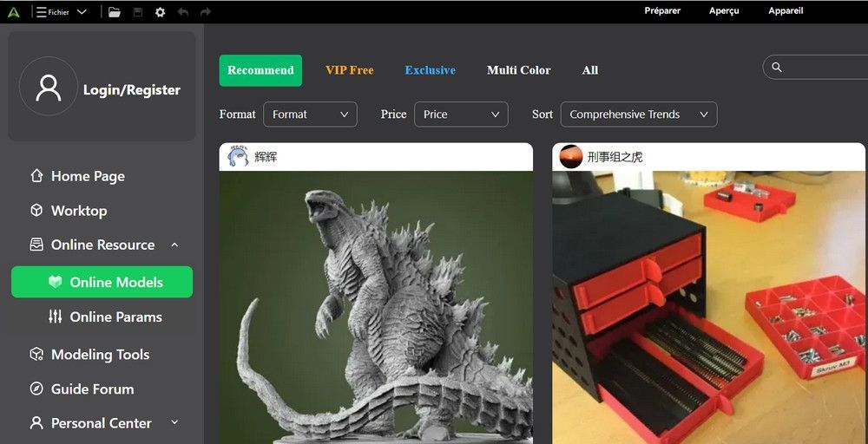This screenshot has width=868, height=444.
Task: Click the Online Params sliders icon
Action: tap(55, 317)
